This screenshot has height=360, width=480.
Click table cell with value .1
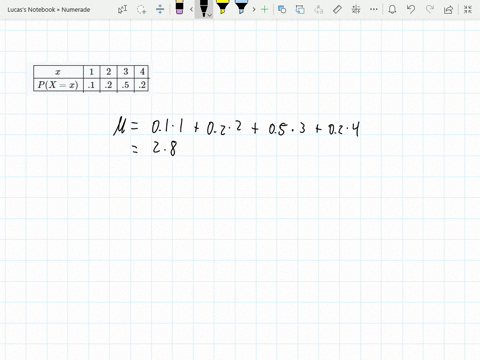(91, 85)
